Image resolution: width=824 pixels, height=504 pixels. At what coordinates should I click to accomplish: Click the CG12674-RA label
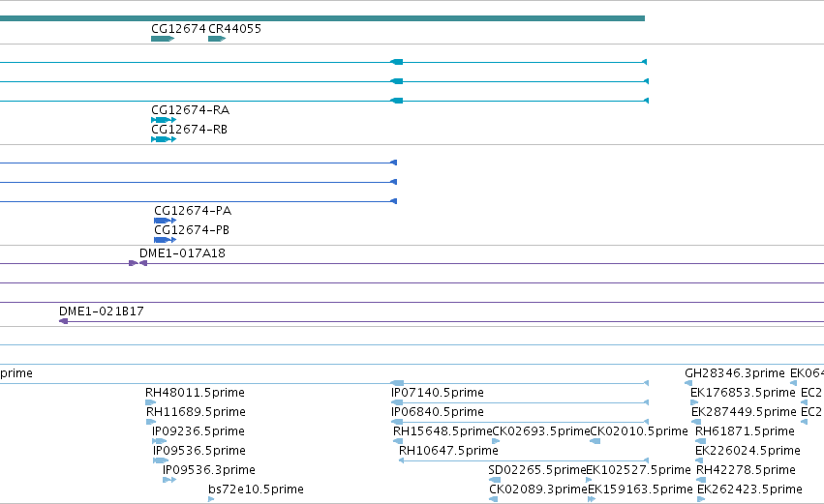pyautogui.click(x=190, y=110)
